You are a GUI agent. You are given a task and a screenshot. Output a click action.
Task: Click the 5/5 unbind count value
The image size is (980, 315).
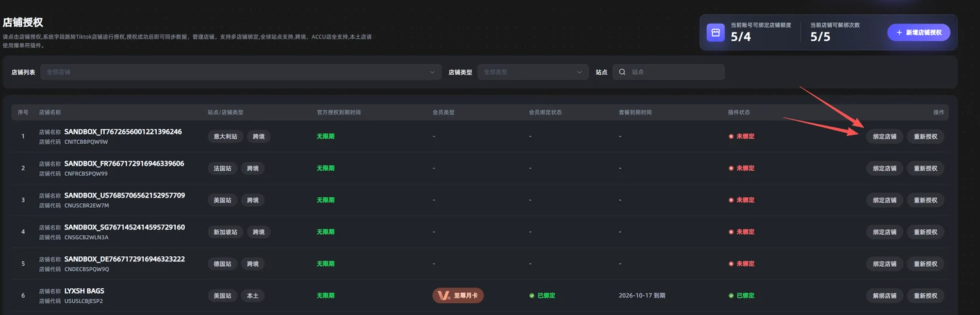coord(821,37)
